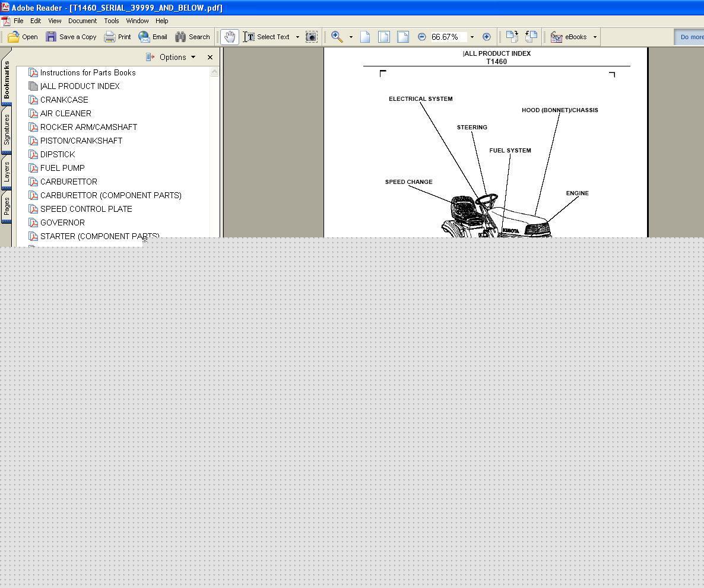Viewport: 704px width, 588px height.
Task: Close the Bookmarks panel with X
Action: 210,57
